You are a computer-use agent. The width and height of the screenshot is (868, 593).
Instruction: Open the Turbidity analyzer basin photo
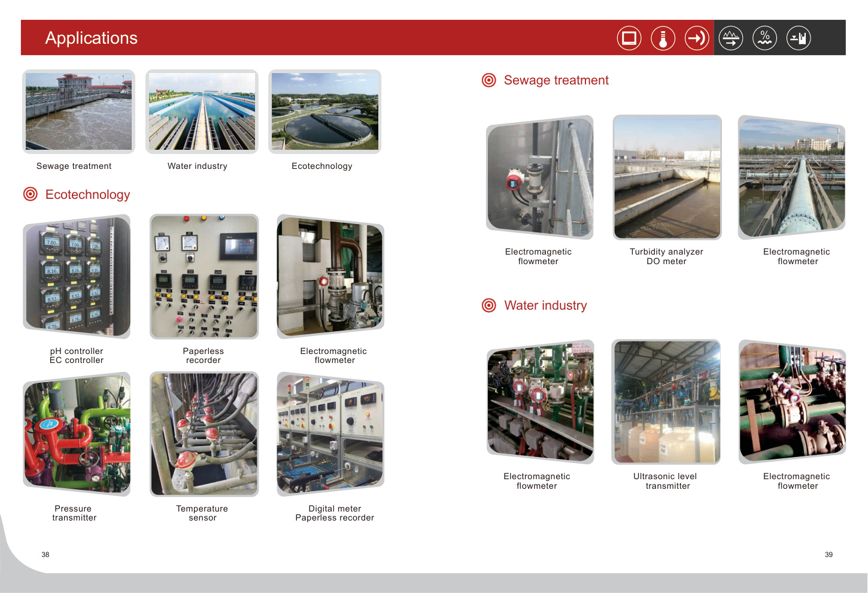point(667,177)
